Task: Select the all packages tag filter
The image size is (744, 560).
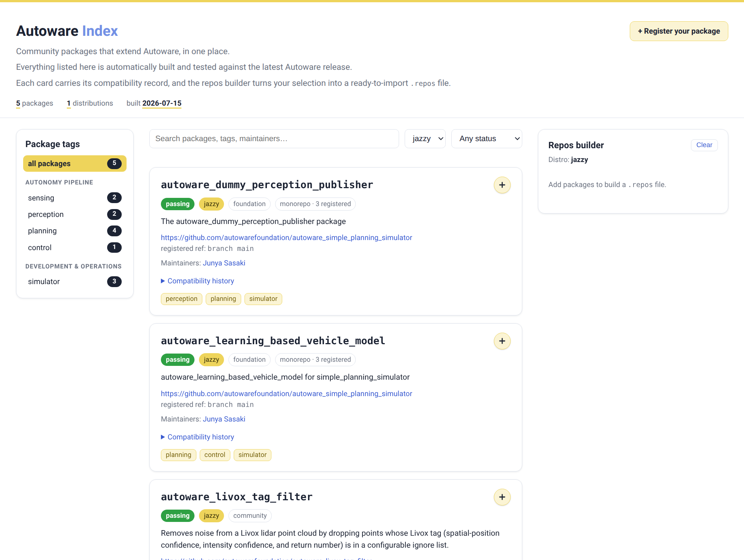Action: [x=75, y=164]
